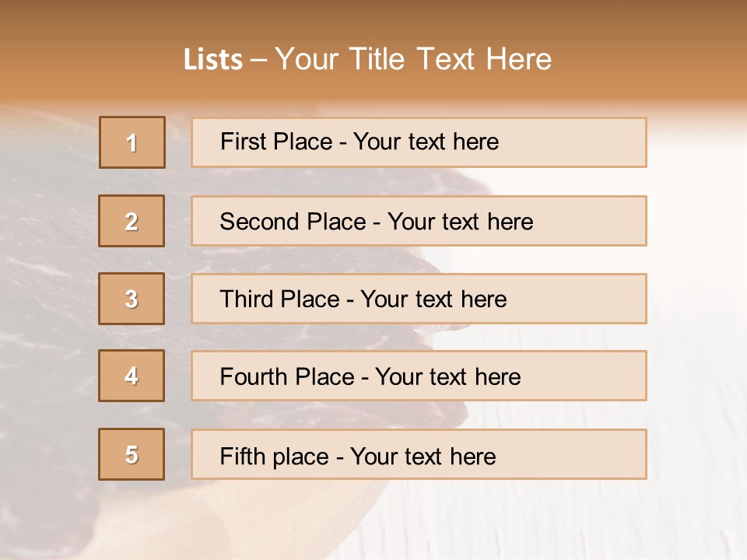This screenshot has height=560, width=747.
Task: Select the number 4 box
Action: (x=132, y=376)
